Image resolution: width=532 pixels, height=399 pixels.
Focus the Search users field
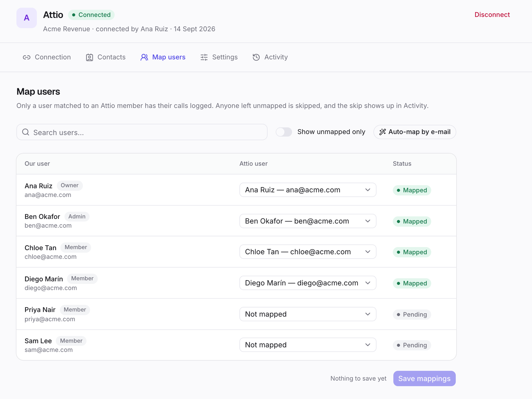click(x=142, y=132)
